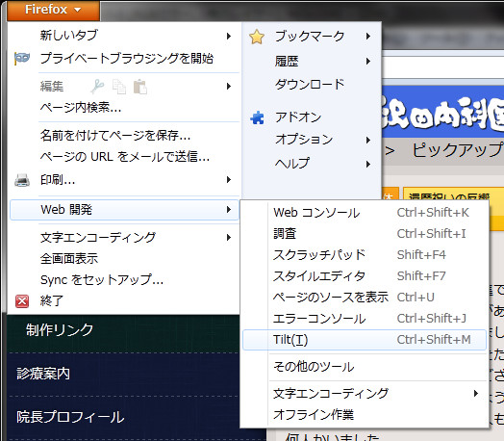Expand the 履歴 submenu arrow
Image resolution: width=504 pixels, height=441 pixels.
tap(368, 61)
